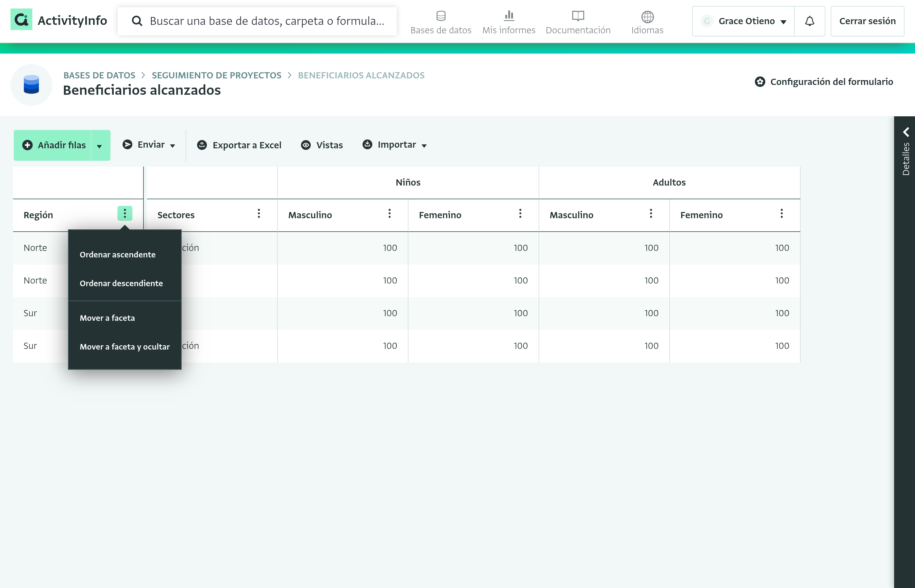
Task: Expand the Enviar dropdown
Action: (x=149, y=145)
